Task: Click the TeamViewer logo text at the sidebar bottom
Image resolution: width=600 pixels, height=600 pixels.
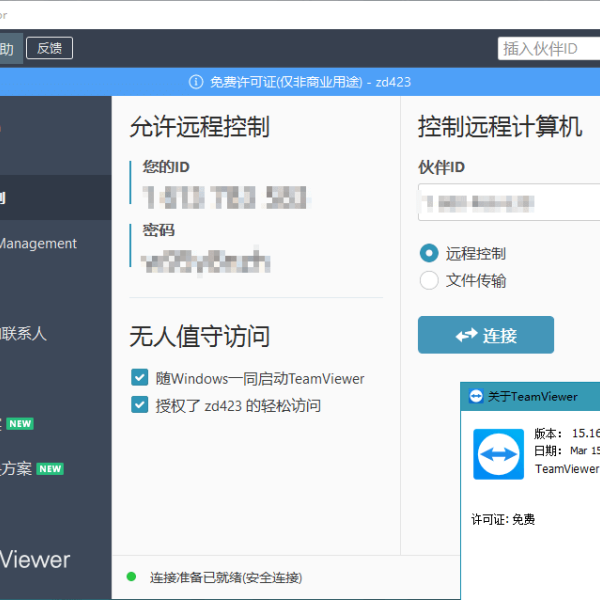Action: pyautogui.click(x=35, y=560)
